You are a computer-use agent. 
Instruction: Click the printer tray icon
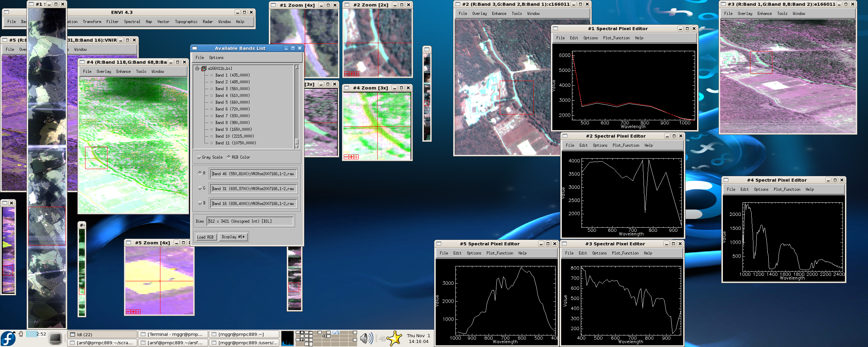point(382,338)
